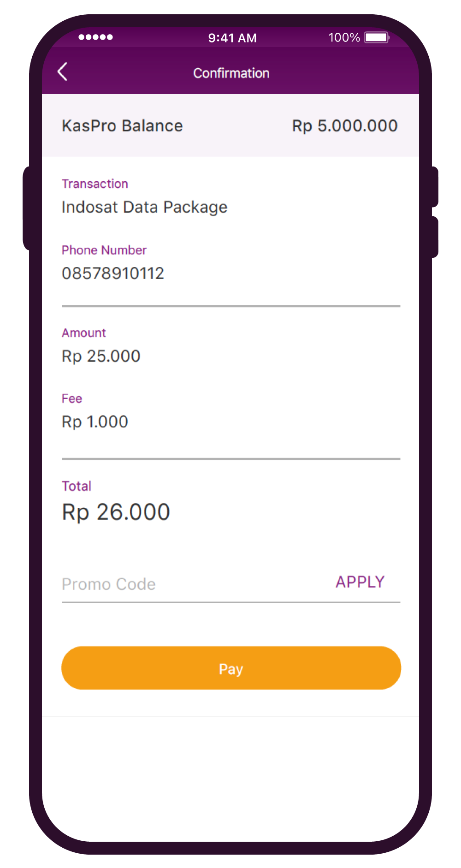The height and width of the screenshot is (868, 461).
Task: Tap the 9:41 AM clock
Action: click(232, 38)
